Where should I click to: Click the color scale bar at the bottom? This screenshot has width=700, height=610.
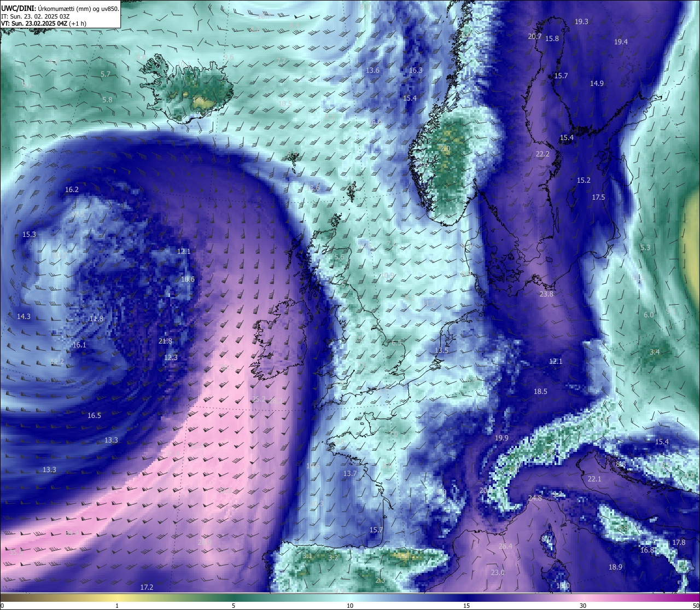[x=350, y=597]
